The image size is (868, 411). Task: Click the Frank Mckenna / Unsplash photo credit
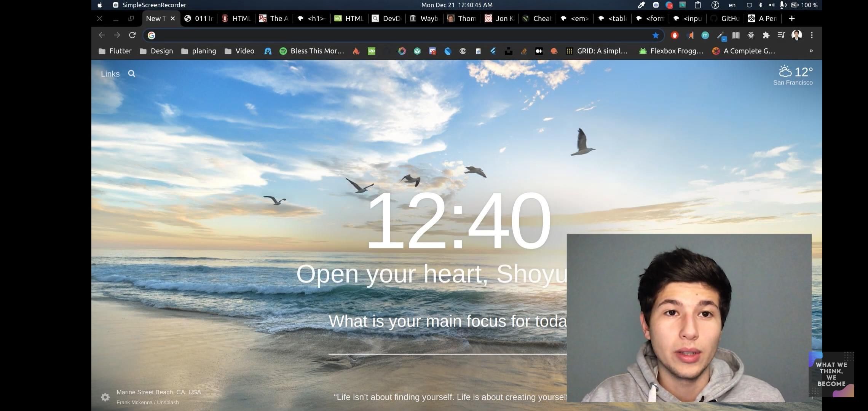click(148, 402)
